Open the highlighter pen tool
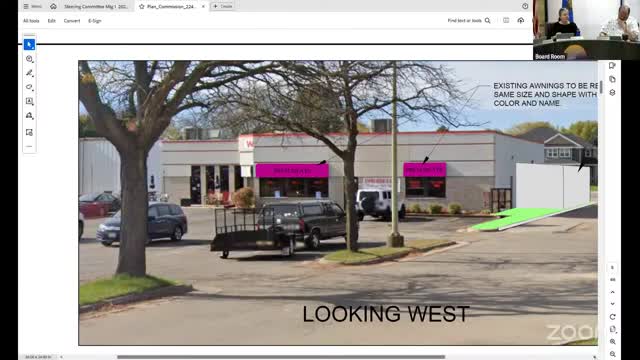The height and width of the screenshot is (360, 640). 29,73
